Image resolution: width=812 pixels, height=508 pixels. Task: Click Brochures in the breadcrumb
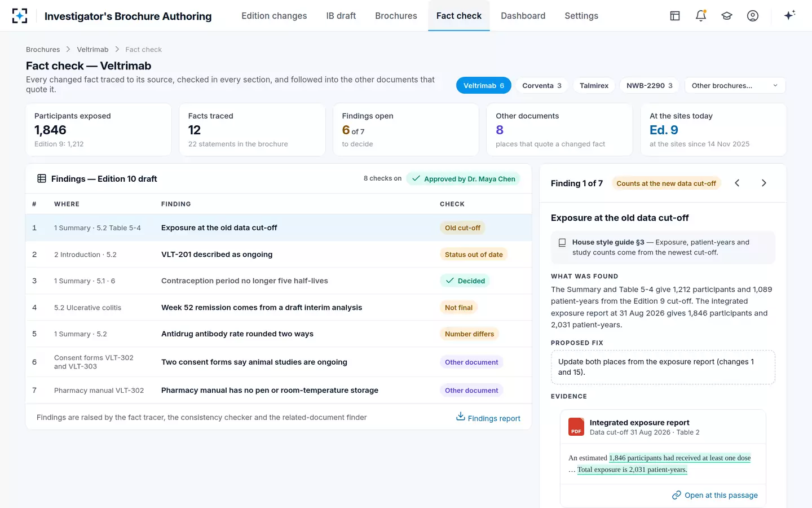coord(43,50)
